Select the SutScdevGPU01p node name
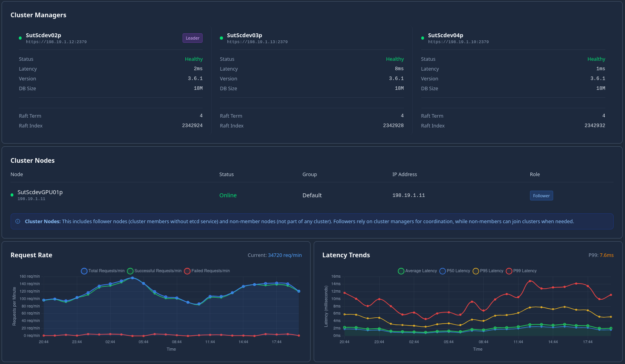 click(40, 192)
